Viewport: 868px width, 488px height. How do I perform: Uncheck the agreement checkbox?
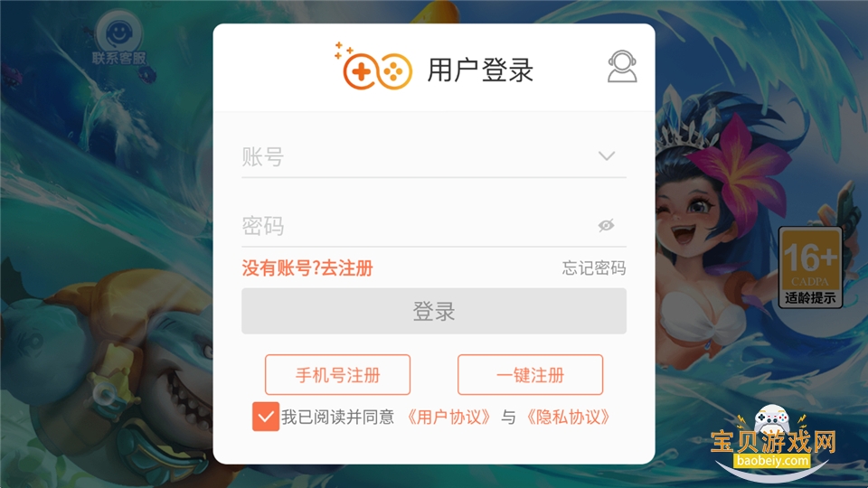coord(266,417)
